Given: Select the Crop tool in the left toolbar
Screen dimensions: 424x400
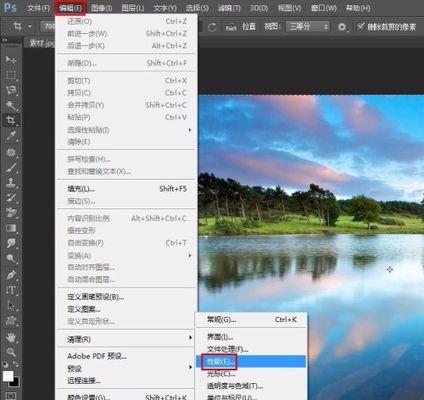Looking at the screenshot, I should point(11,120).
